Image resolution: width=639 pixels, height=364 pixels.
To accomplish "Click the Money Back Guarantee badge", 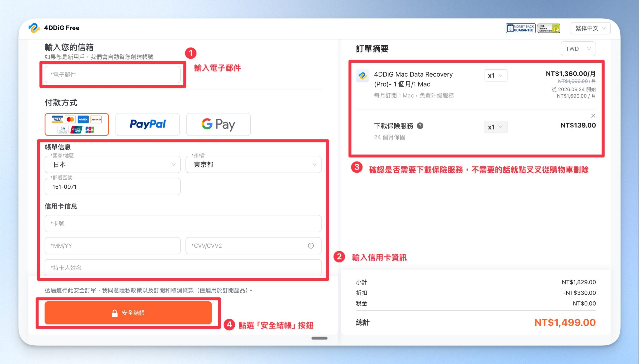I will pyautogui.click(x=521, y=28).
